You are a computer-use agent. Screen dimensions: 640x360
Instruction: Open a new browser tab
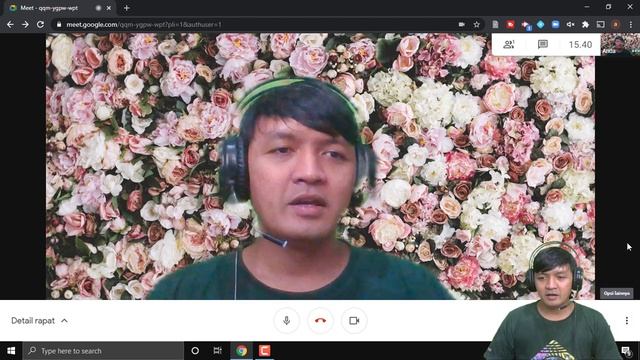coord(127,8)
